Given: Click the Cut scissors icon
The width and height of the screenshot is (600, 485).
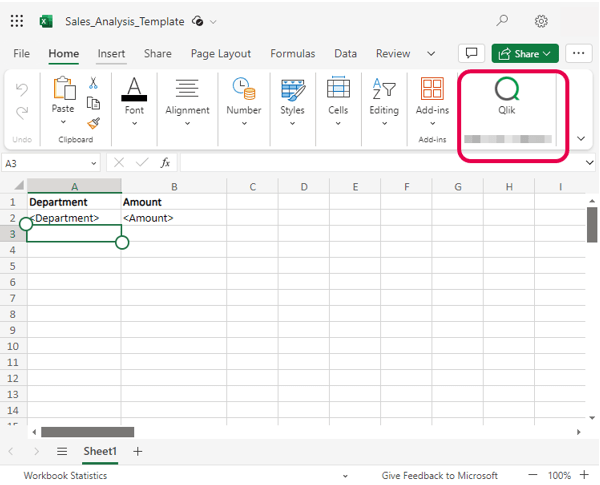Looking at the screenshot, I should pyautogui.click(x=93, y=84).
